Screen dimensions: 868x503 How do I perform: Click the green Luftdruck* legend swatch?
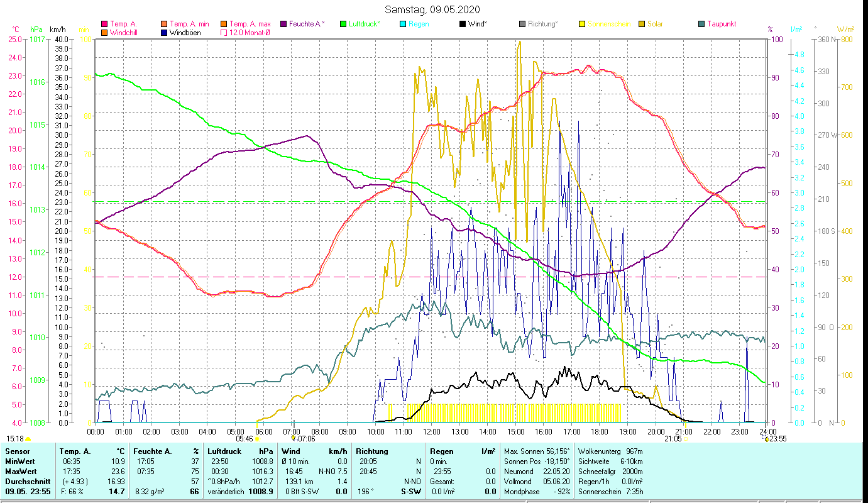click(x=343, y=24)
